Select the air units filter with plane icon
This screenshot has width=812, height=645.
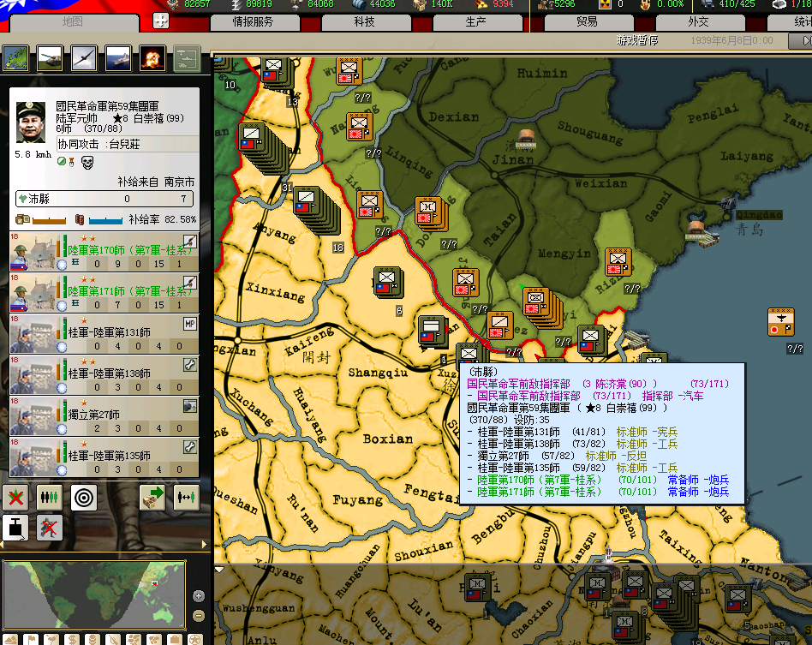point(84,58)
